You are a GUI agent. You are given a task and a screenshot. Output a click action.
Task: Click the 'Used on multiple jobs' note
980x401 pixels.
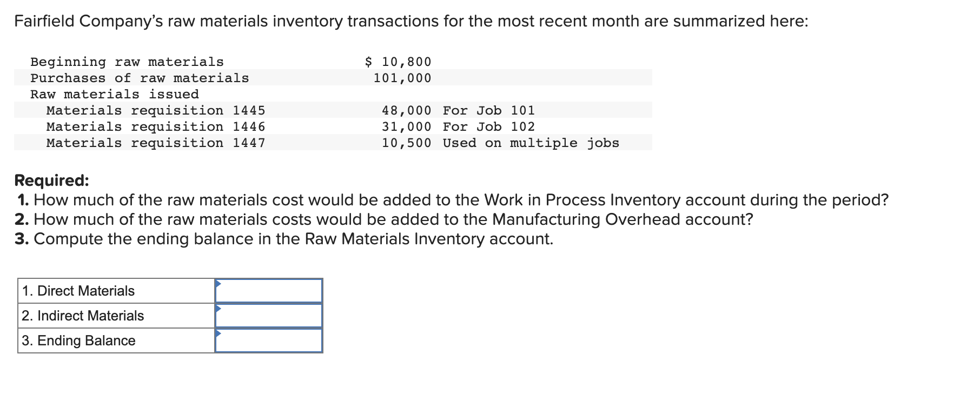point(531,143)
